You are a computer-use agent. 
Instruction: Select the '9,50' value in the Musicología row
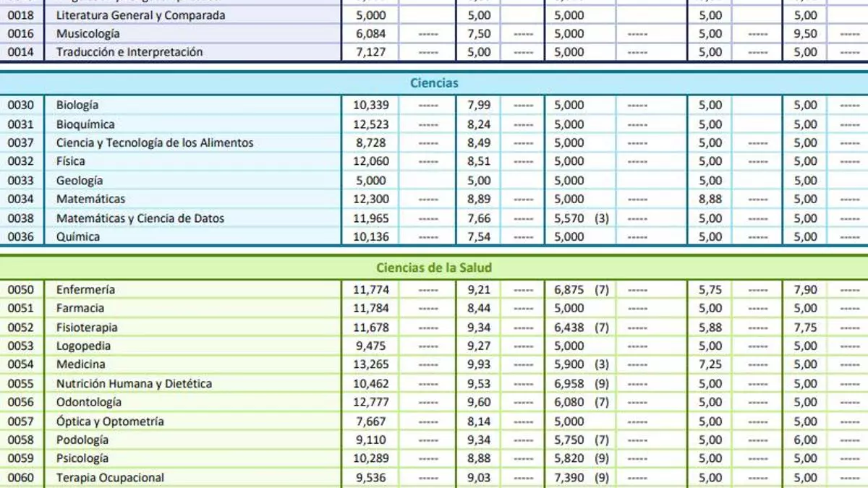(806, 33)
